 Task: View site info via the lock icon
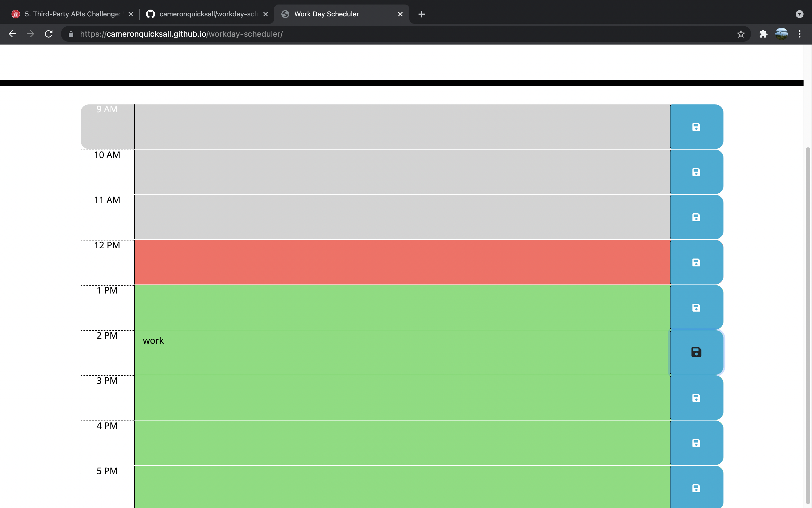click(x=71, y=34)
